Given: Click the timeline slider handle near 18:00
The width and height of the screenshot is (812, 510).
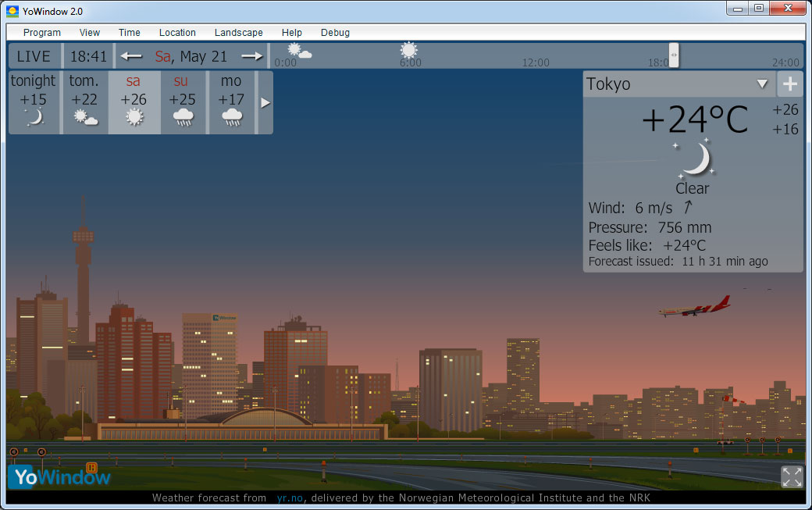Looking at the screenshot, I should click(x=674, y=55).
